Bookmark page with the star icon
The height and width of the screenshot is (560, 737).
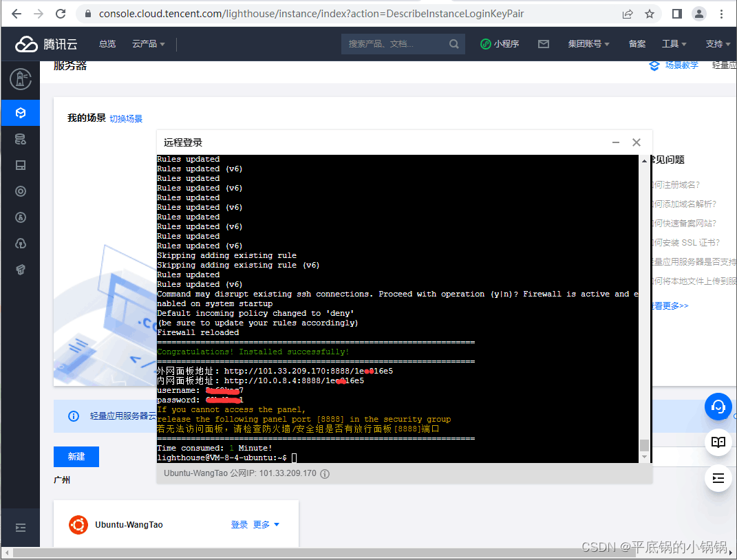coord(650,14)
